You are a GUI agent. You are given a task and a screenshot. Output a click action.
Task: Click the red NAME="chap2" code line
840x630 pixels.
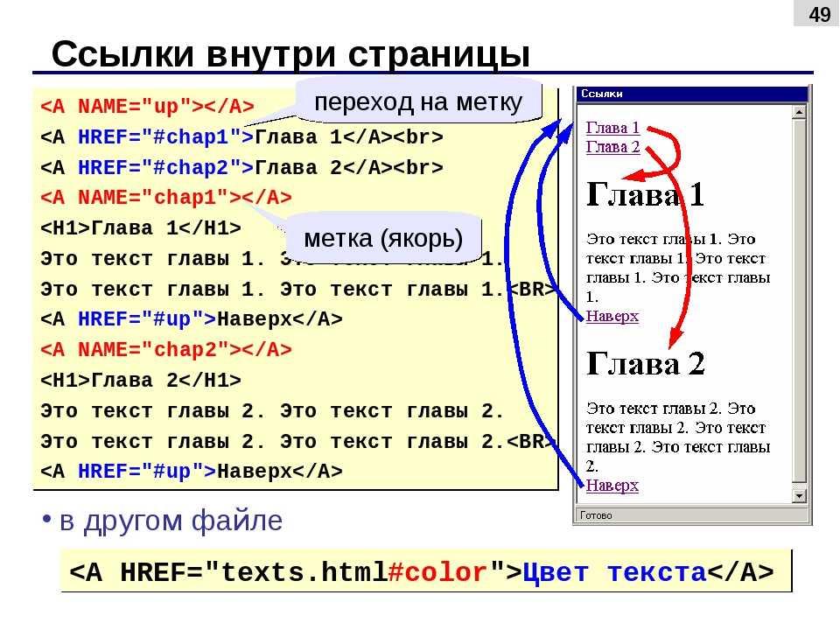(166, 350)
